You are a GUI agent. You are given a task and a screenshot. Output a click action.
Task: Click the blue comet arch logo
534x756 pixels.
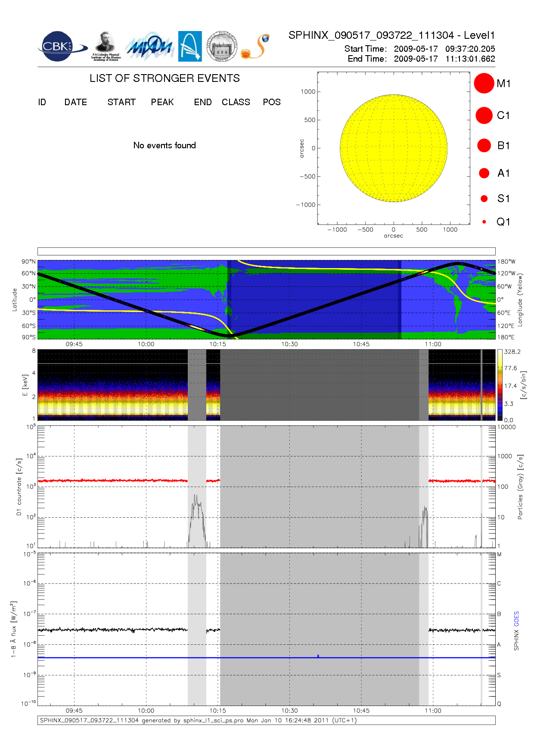(190, 46)
